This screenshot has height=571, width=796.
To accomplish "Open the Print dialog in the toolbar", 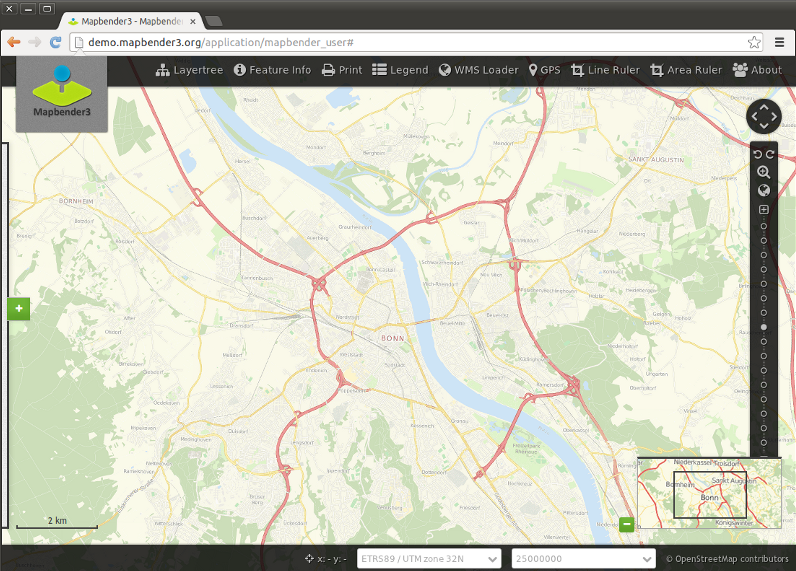I will (x=342, y=70).
